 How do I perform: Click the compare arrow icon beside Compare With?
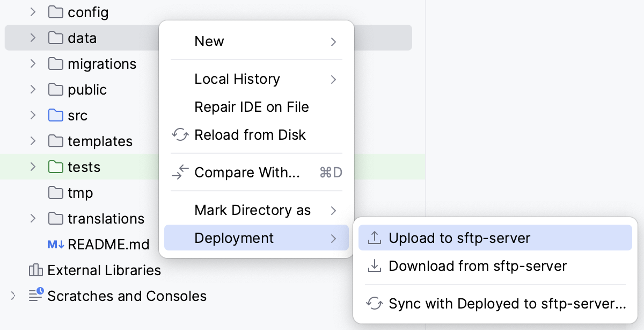[x=180, y=173]
